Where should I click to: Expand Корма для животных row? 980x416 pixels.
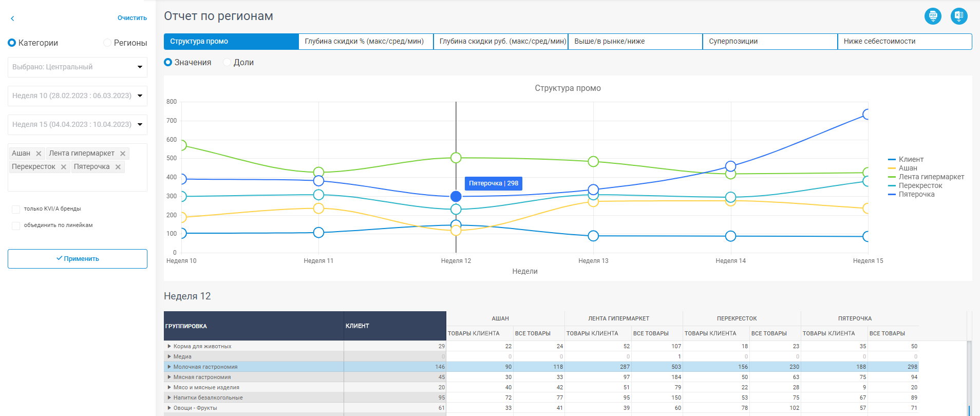pos(169,346)
